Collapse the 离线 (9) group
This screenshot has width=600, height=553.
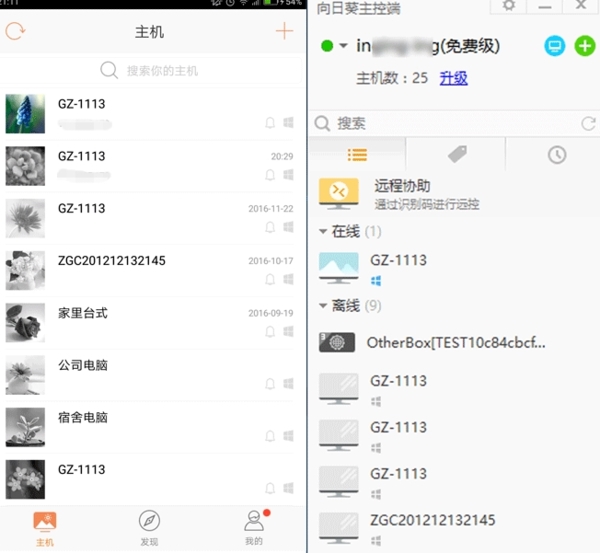pyautogui.click(x=323, y=305)
